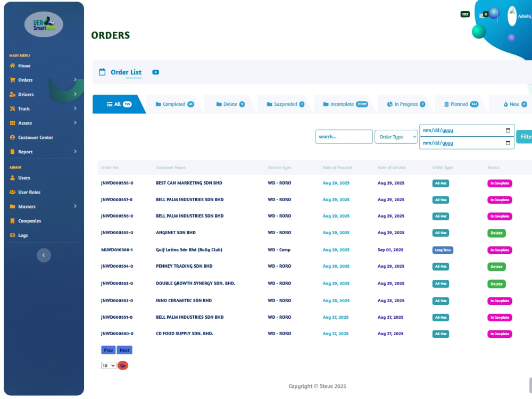Switch to the Delete tab
The image size is (532, 399).
[230, 104]
